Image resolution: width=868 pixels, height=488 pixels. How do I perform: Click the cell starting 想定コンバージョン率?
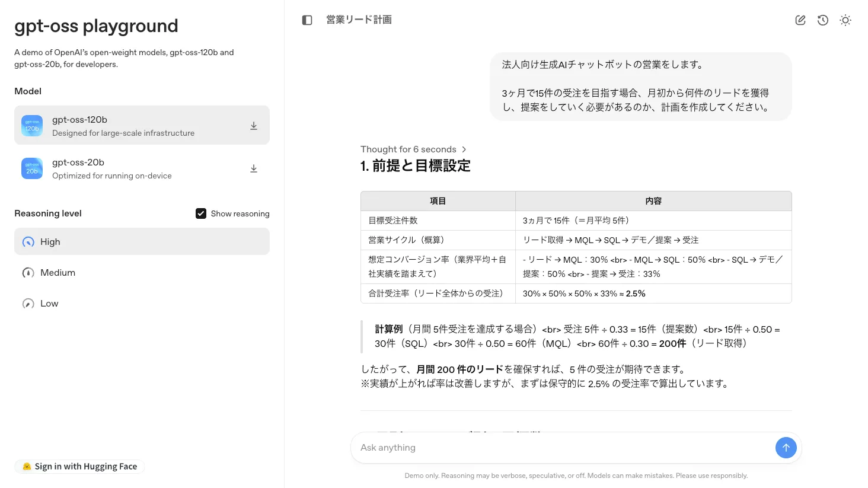click(x=438, y=267)
